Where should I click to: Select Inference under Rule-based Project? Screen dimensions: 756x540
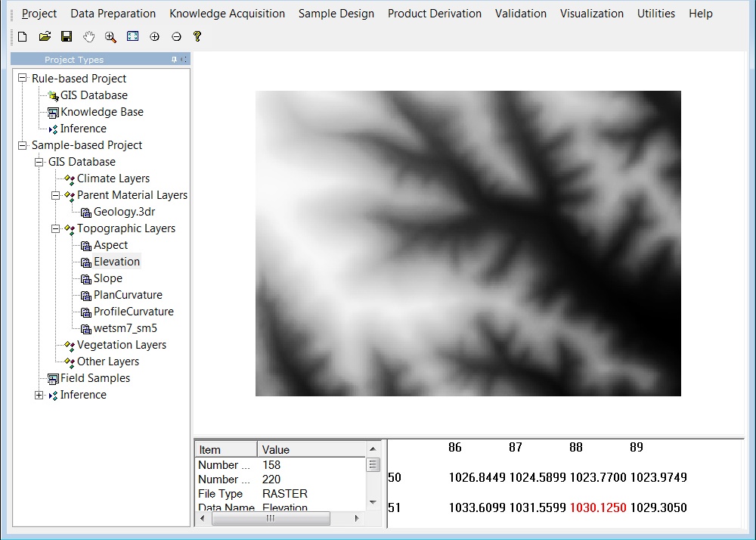tap(83, 129)
